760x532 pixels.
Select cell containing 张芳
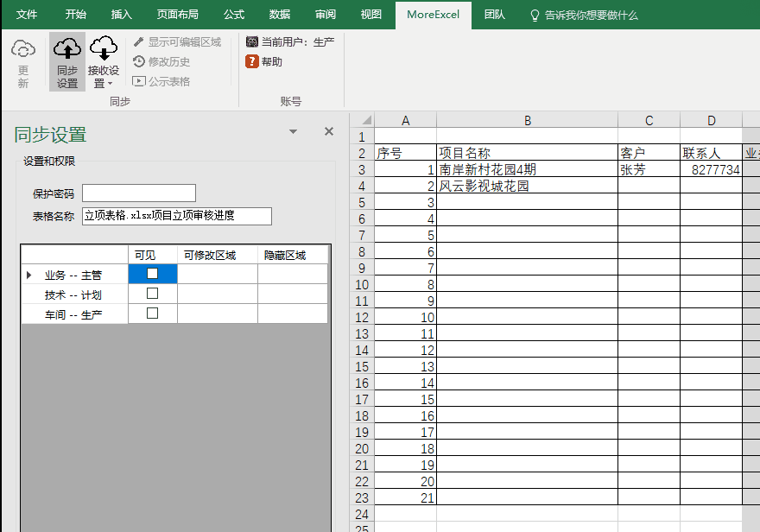point(649,169)
